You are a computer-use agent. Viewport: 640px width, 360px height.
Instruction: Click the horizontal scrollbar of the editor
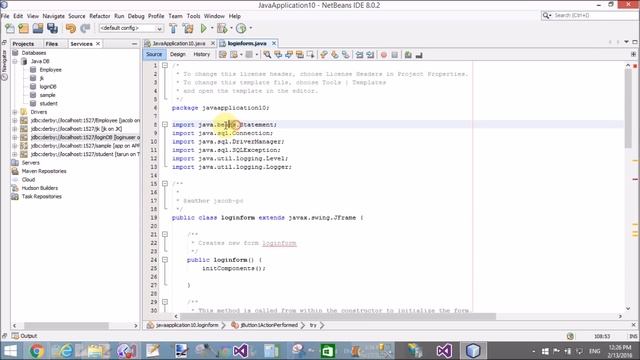click(x=338, y=316)
